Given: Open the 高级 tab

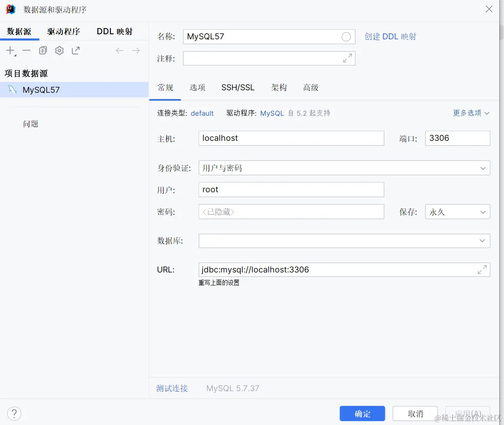Looking at the screenshot, I should tap(311, 87).
